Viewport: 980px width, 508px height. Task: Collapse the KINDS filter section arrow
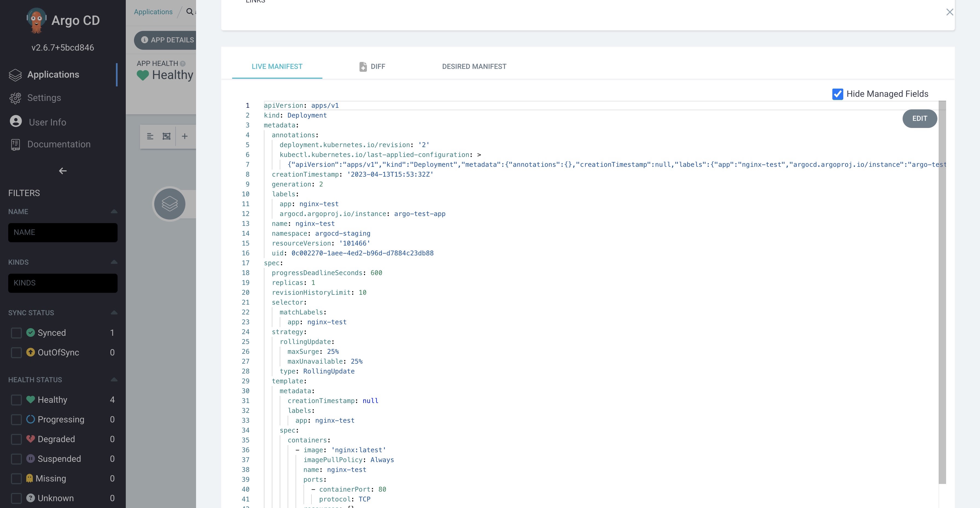114,262
